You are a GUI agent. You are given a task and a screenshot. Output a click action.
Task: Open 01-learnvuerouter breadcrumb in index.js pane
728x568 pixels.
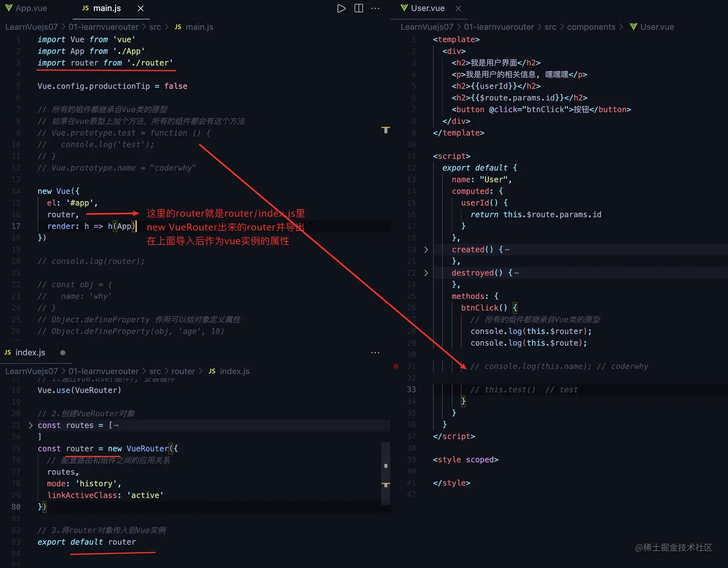point(104,371)
